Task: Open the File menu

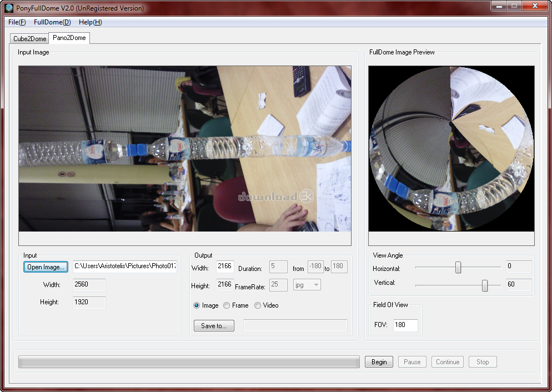Action: pos(17,22)
